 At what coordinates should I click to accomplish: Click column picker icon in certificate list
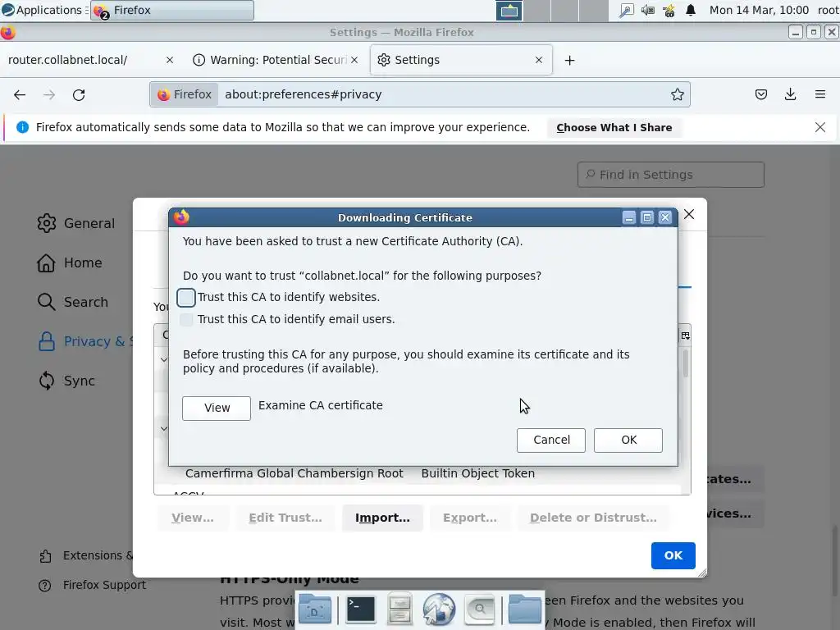coord(685,336)
